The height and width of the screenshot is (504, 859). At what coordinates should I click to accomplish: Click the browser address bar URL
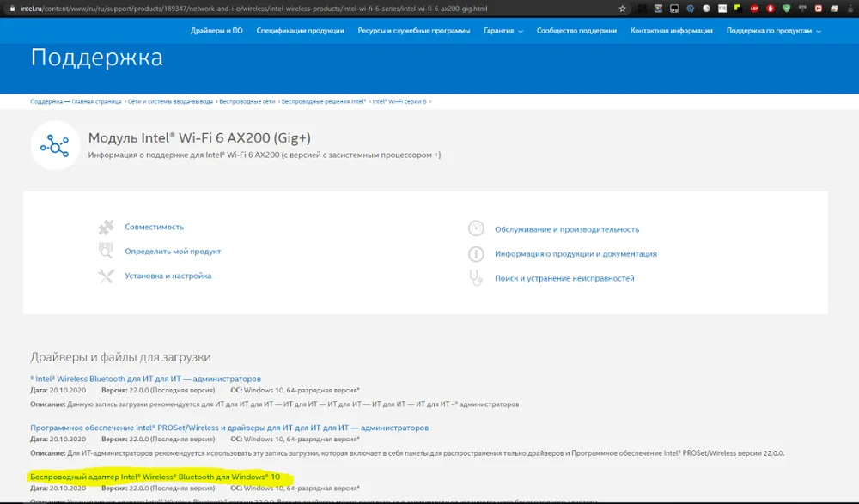click(253, 9)
